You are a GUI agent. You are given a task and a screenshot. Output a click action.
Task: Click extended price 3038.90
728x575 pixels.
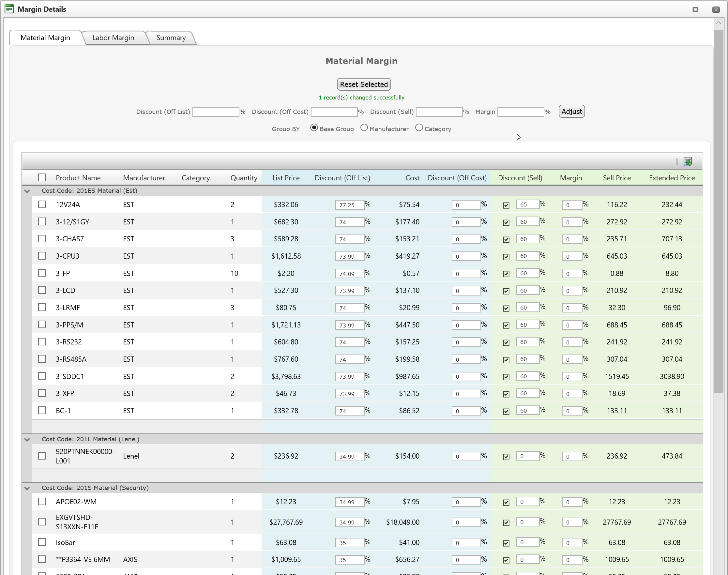coord(672,376)
